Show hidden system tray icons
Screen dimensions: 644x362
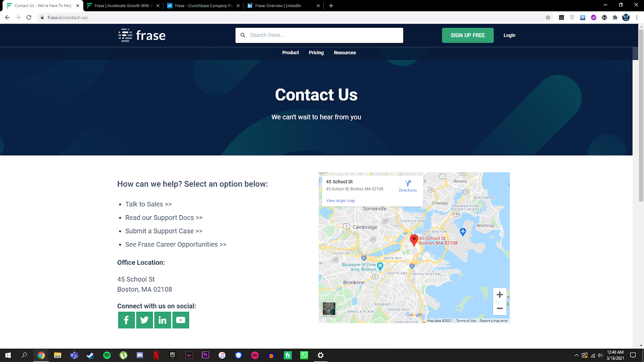point(576,355)
